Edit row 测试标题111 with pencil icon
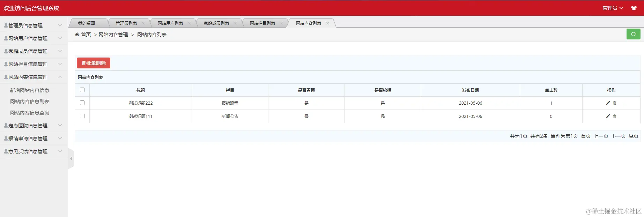644x217 pixels. (608, 116)
